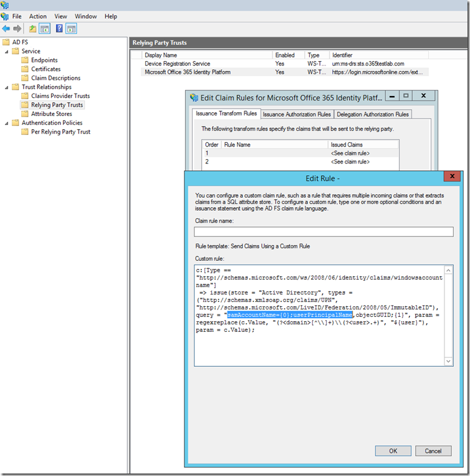This screenshot has width=470, height=476.
Task: Select the Trust Relationships tree item
Action: (46, 87)
